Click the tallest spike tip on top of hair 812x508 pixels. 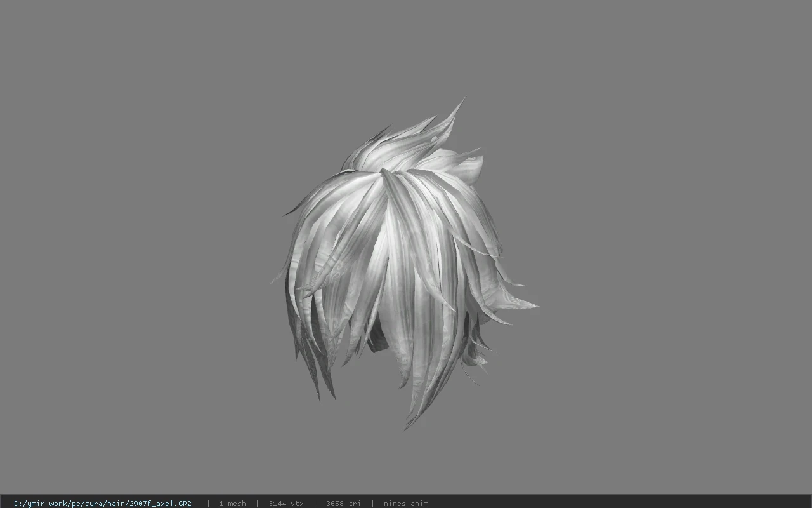[x=463, y=99]
